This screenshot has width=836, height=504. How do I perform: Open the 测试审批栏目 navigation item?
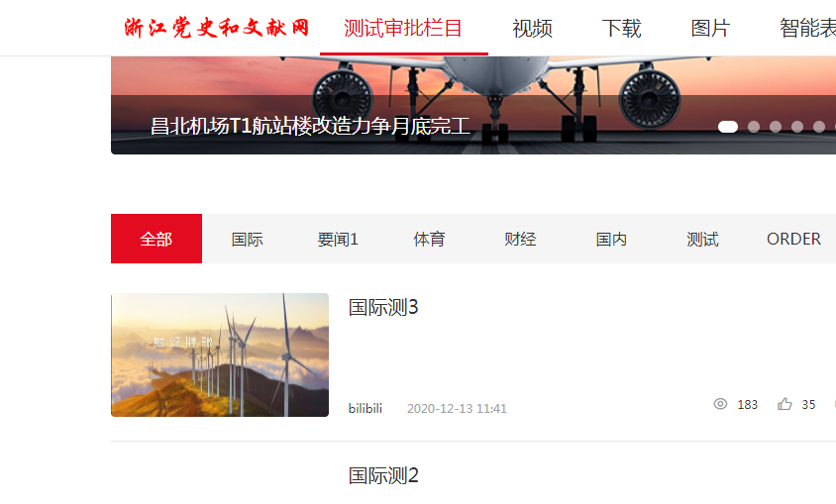tap(403, 28)
